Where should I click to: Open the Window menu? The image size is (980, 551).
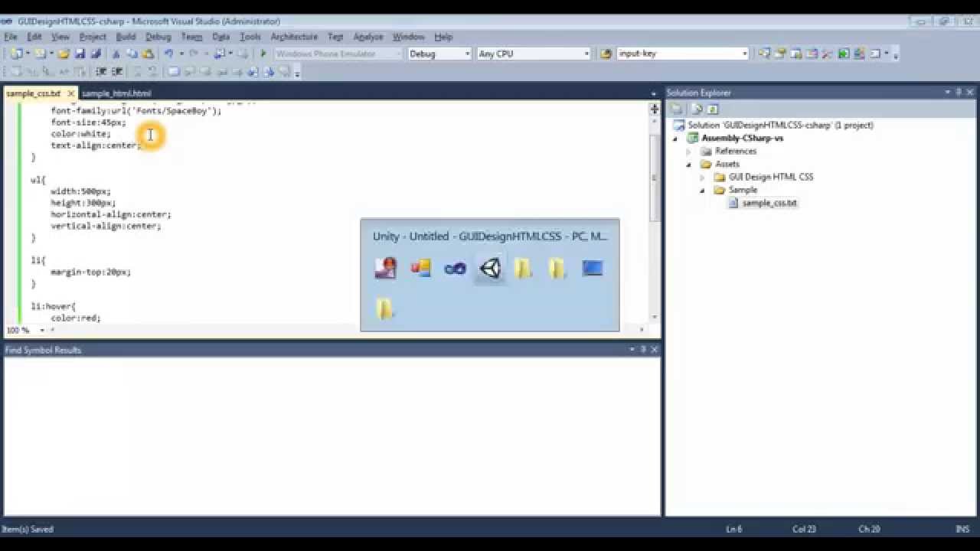408,37
